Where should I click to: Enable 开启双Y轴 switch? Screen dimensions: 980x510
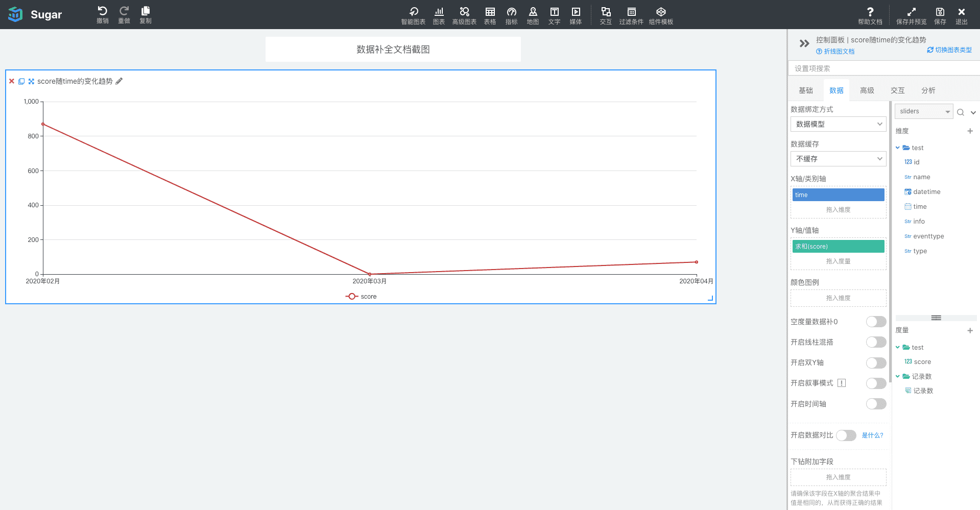pyautogui.click(x=876, y=363)
